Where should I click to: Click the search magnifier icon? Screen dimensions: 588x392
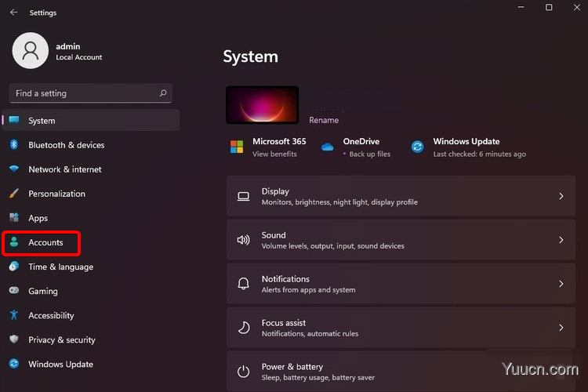point(163,93)
